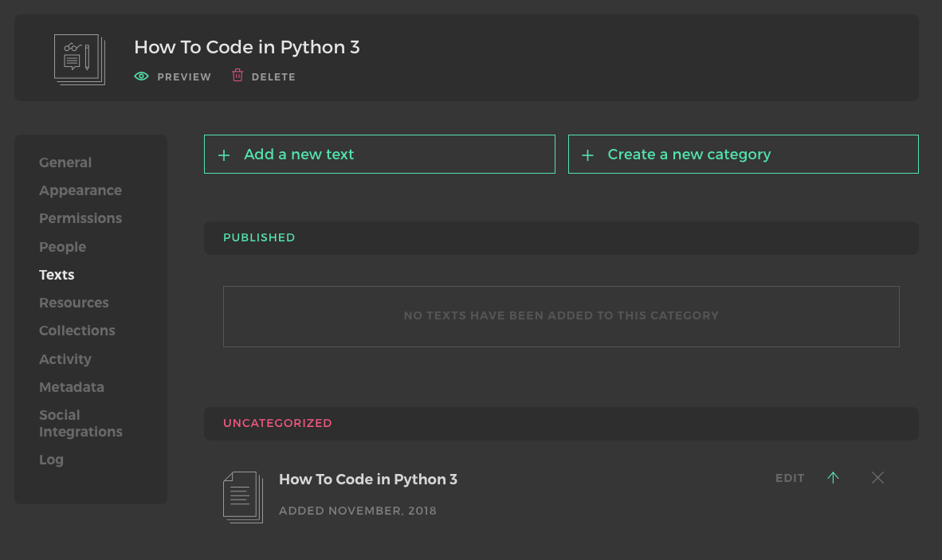Move the Python 3 text up with the arrow
Image resolution: width=942 pixels, height=560 pixels.
[x=833, y=478]
